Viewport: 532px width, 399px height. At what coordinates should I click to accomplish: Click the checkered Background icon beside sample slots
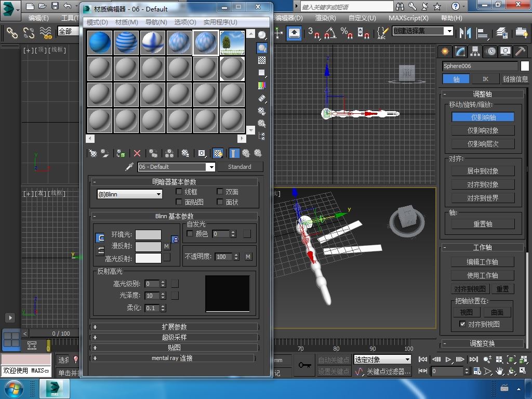click(262, 60)
